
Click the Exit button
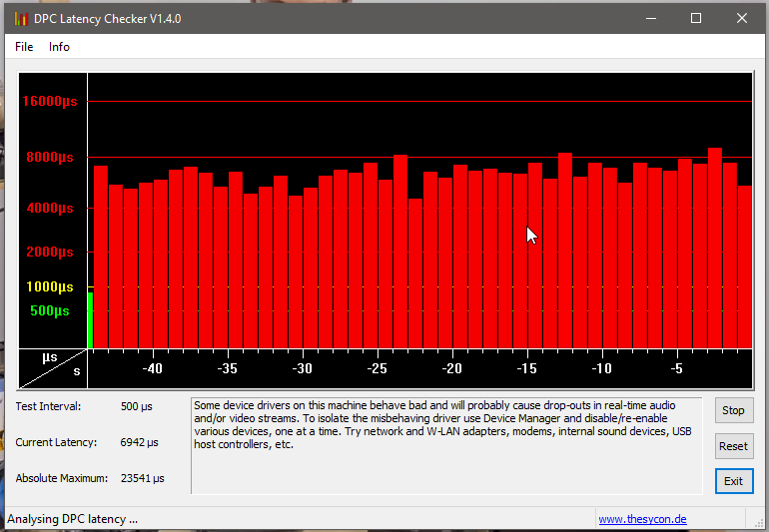(734, 481)
